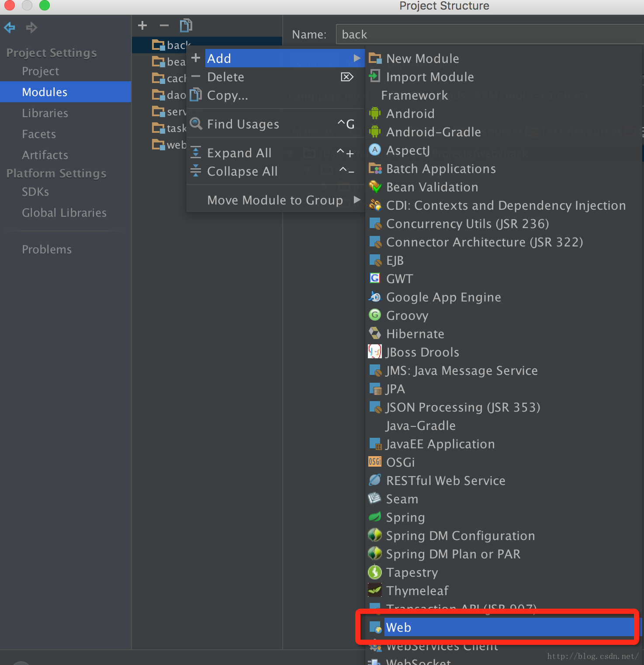
Task: Click the JBoss Drools icon
Action: 375,352
